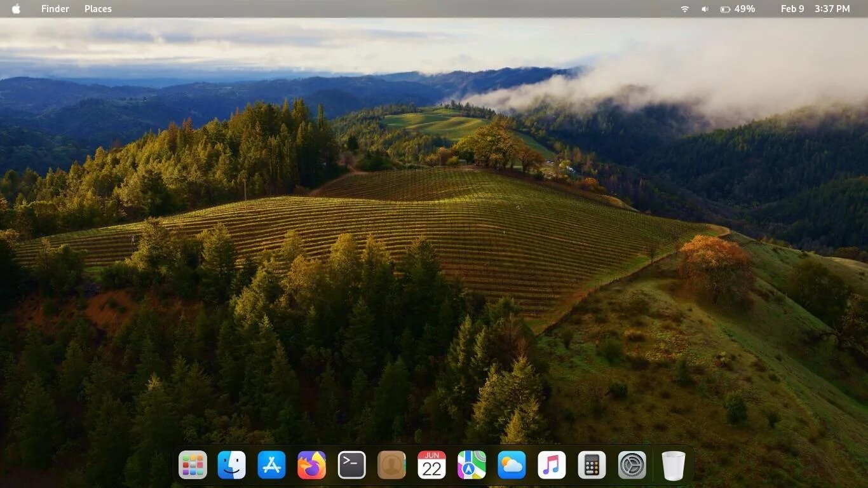Viewport: 868px width, 488px height.
Task: Open the Weather app icon
Action: click(512, 465)
